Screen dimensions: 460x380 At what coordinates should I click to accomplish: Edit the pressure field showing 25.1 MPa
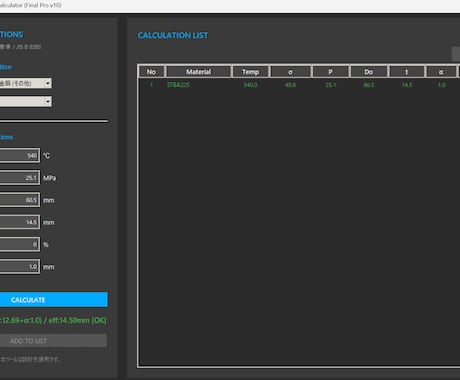pos(20,178)
